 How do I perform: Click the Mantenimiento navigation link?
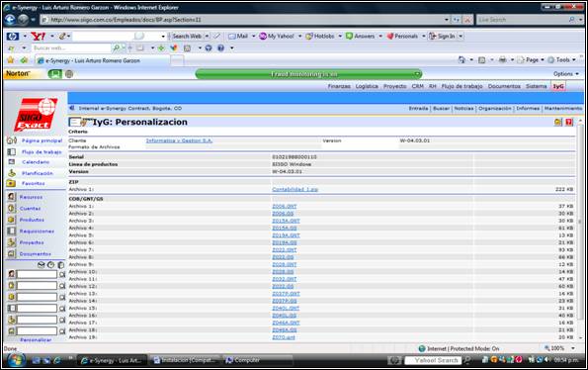563,108
